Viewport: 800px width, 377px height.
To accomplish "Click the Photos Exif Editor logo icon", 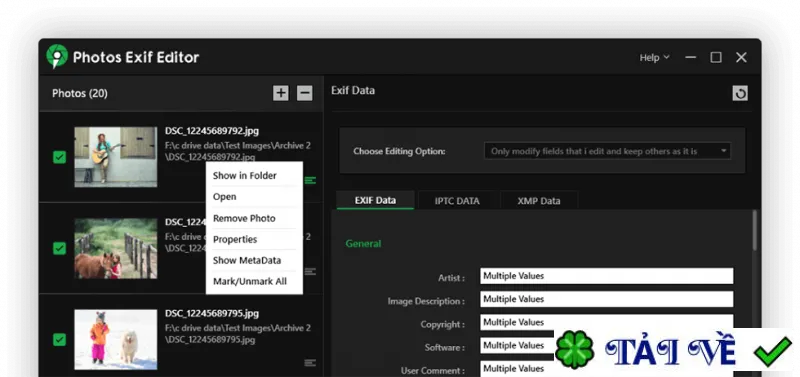I will tap(57, 57).
